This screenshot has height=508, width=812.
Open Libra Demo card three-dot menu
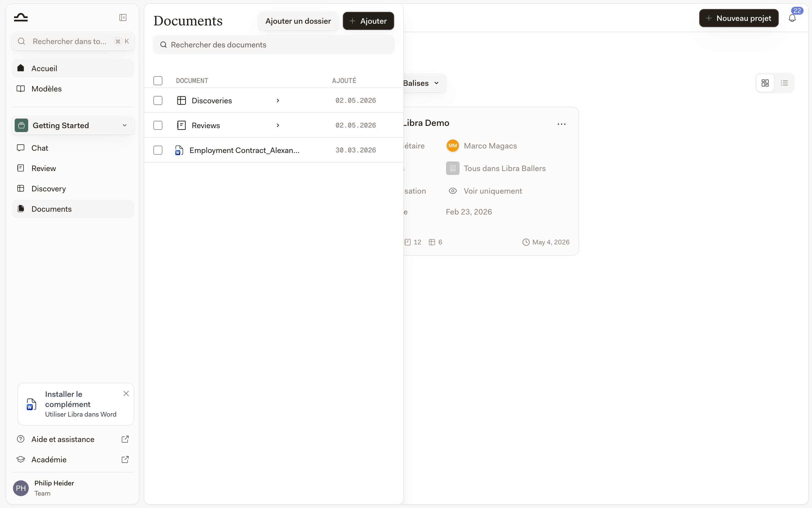point(561,124)
